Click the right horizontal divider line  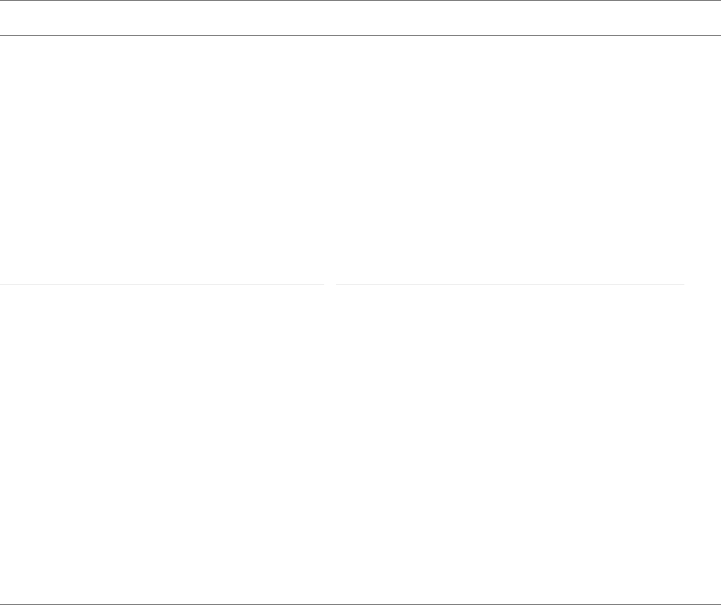click(510, 285)
